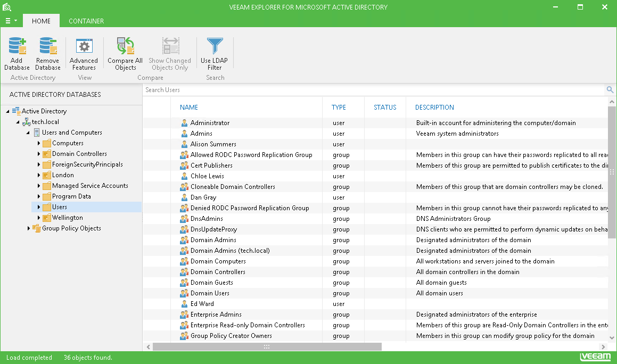Expand the Domain Controllers folder arrow

click(x=38, y=154)
